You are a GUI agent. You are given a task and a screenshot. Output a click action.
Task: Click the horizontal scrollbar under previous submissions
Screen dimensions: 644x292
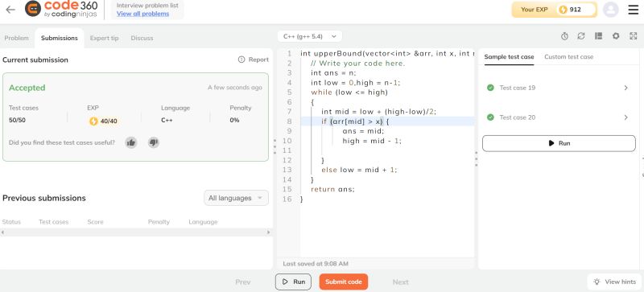pyautogui.click(x=136, y=232)
